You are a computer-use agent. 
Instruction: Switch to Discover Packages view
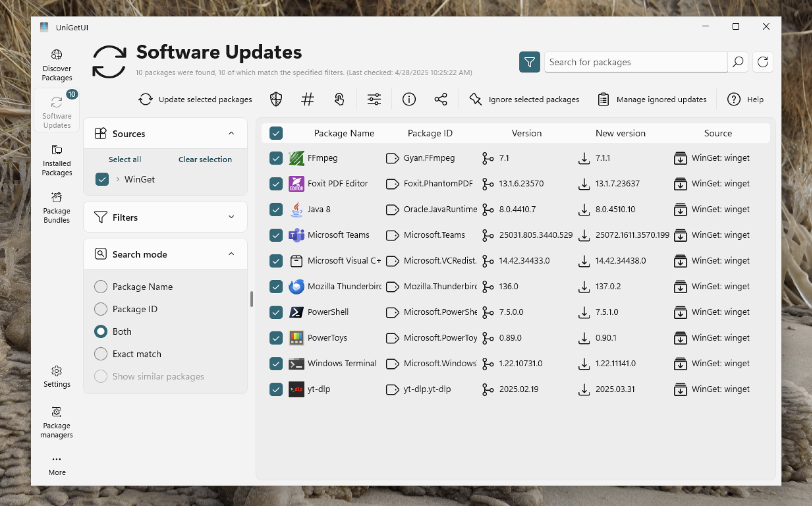click(56, 64)
